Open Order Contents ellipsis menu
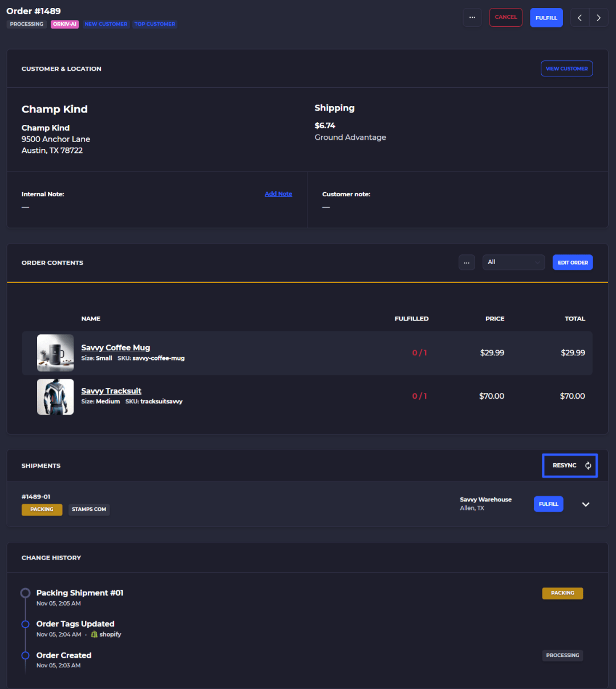 click(x=467, y=262)
